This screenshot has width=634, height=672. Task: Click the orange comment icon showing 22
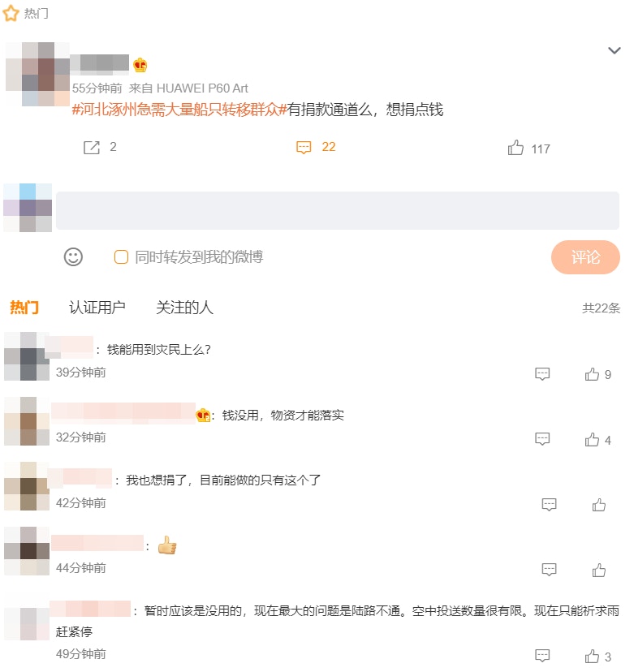click(x=304, y=148)
